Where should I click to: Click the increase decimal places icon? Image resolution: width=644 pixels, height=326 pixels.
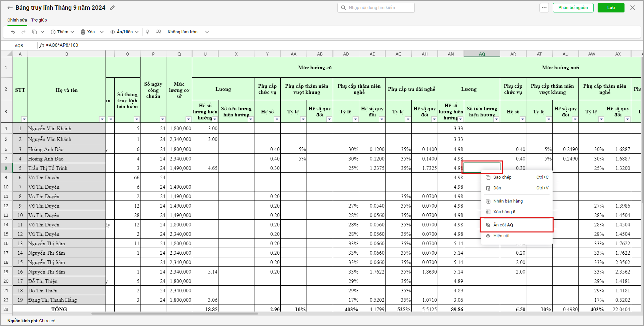(x=158, y=32)
